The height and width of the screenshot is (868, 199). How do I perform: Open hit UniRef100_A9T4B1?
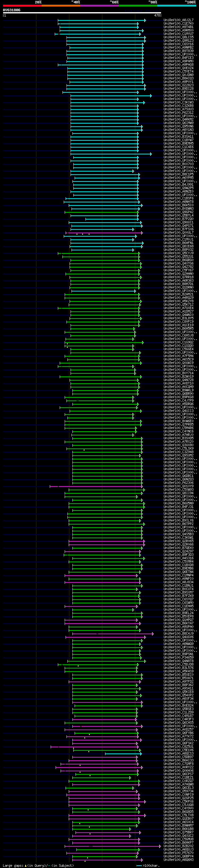click(178, 27)
